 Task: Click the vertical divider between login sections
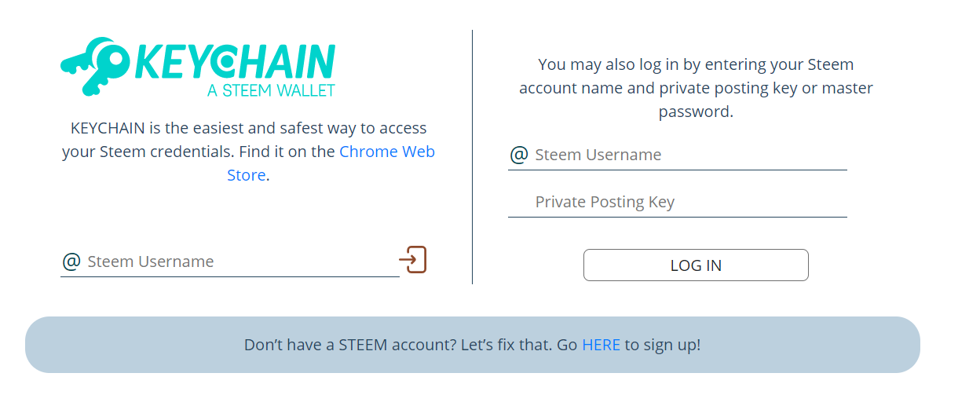(x=472, y=157)
